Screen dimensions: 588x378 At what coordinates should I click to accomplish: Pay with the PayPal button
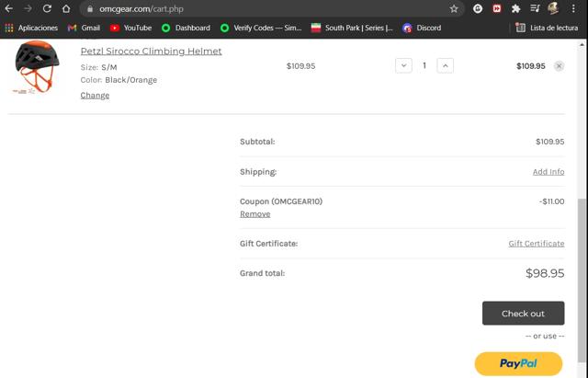518,363
